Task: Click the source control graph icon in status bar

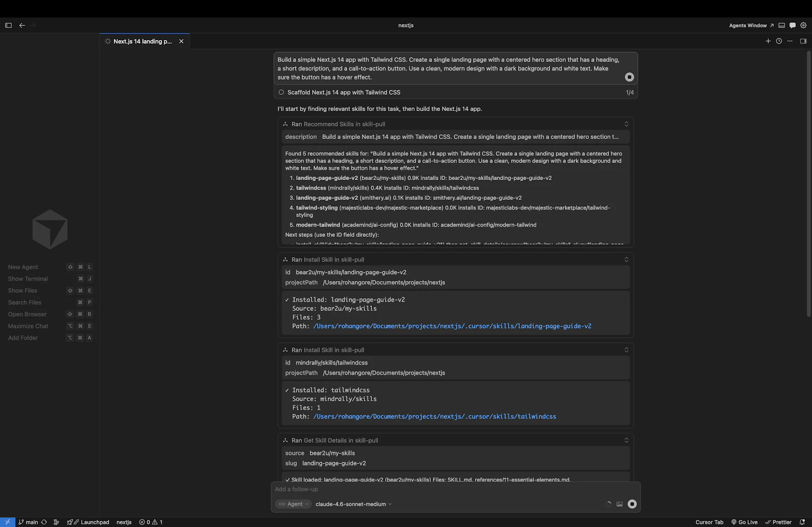Action: (56, 522)
